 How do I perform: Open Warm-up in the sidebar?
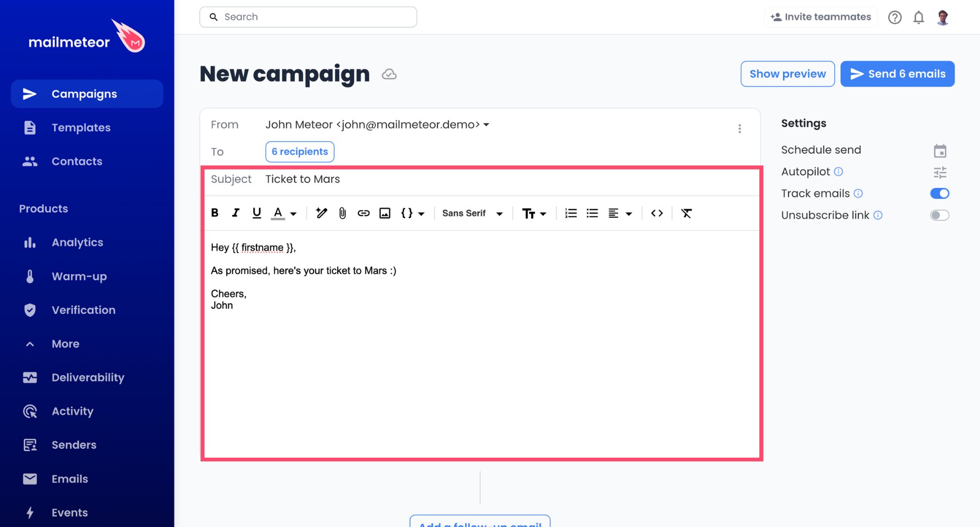click(87, 276)
